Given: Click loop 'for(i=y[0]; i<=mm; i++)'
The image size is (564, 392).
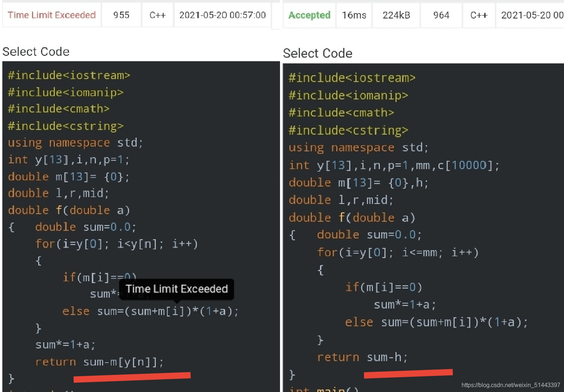Looking at the screenshot, I should [398, 252].
